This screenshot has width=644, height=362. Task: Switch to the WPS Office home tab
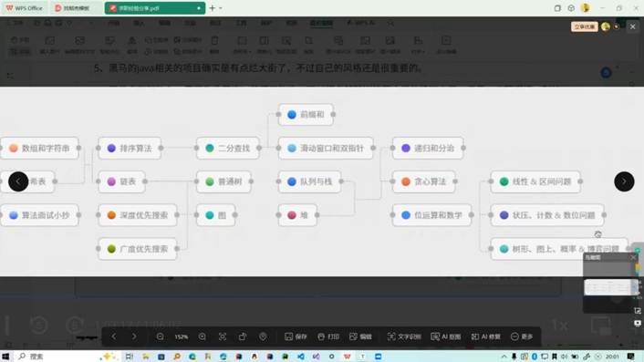click(x=25, y=8)
